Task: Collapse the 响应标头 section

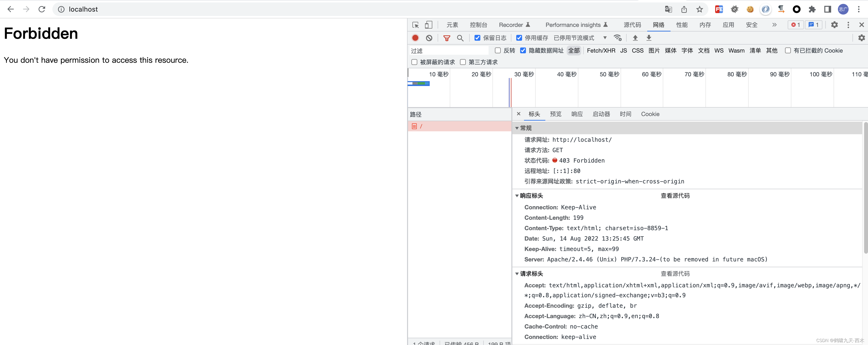Action: coord(517,196)
